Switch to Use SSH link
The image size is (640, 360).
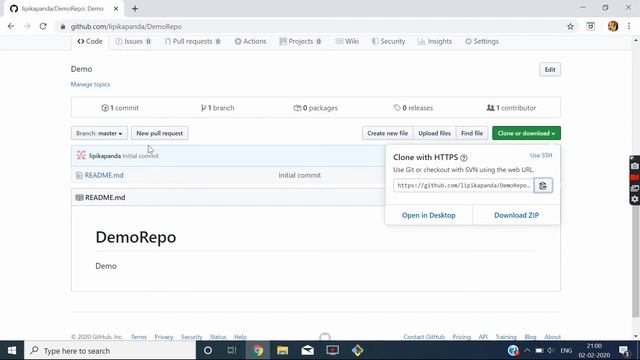[541, 156]
